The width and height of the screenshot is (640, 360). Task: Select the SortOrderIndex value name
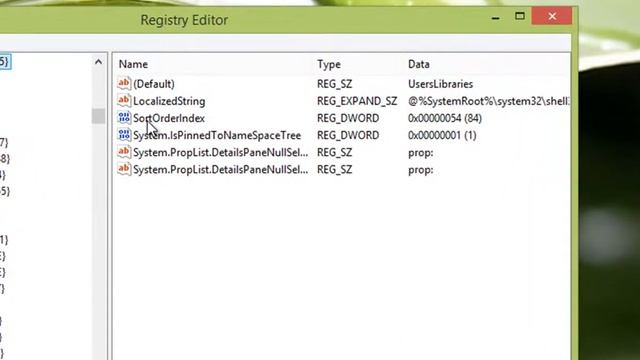tap(169, 118)
